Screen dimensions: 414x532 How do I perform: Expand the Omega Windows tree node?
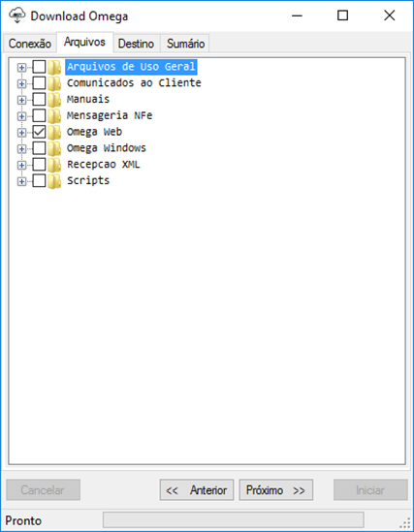21,149
